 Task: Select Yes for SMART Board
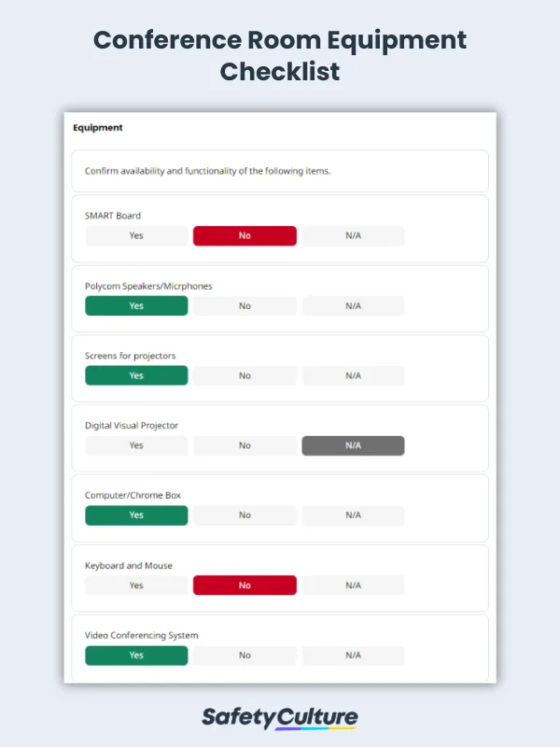[136, 235]
